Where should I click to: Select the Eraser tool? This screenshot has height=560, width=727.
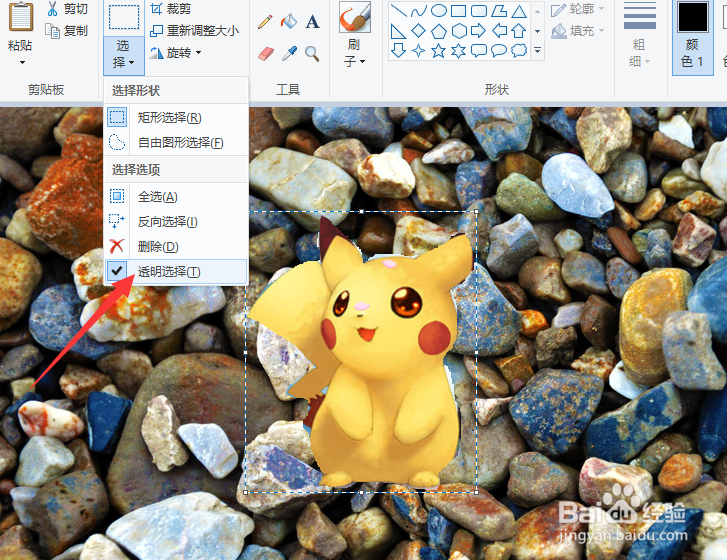(266, 54)
